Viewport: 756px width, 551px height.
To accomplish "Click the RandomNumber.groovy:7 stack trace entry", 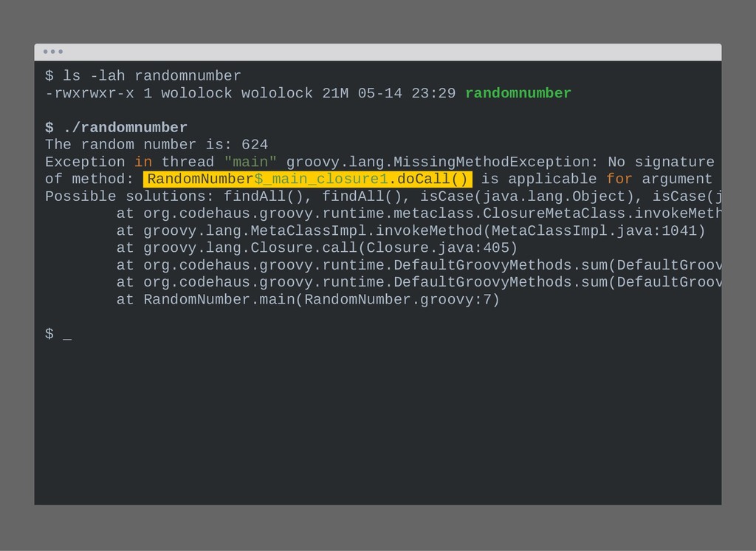I will pos(308,300).
